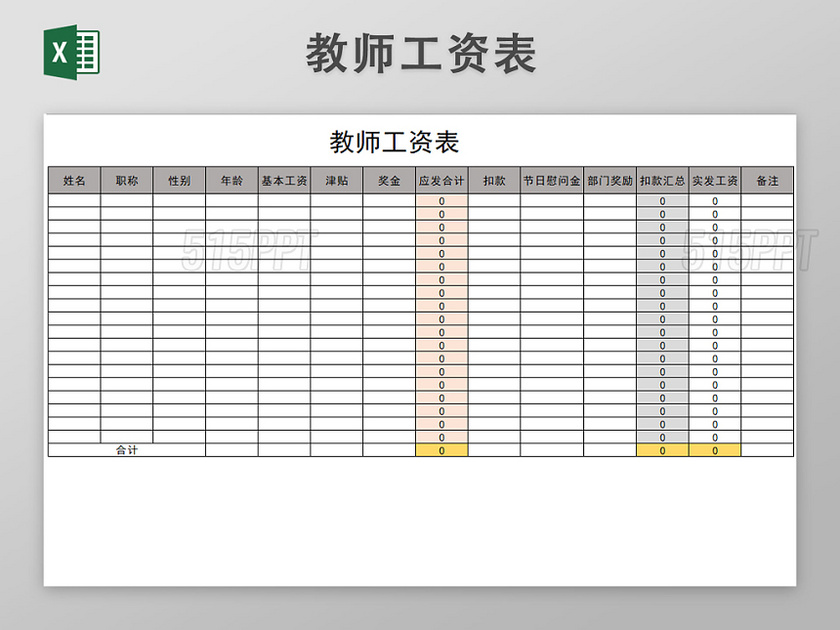Click the large gray 教师工资表 banner title
This screenshot has width=840, height=630.
tap(421, 53)
